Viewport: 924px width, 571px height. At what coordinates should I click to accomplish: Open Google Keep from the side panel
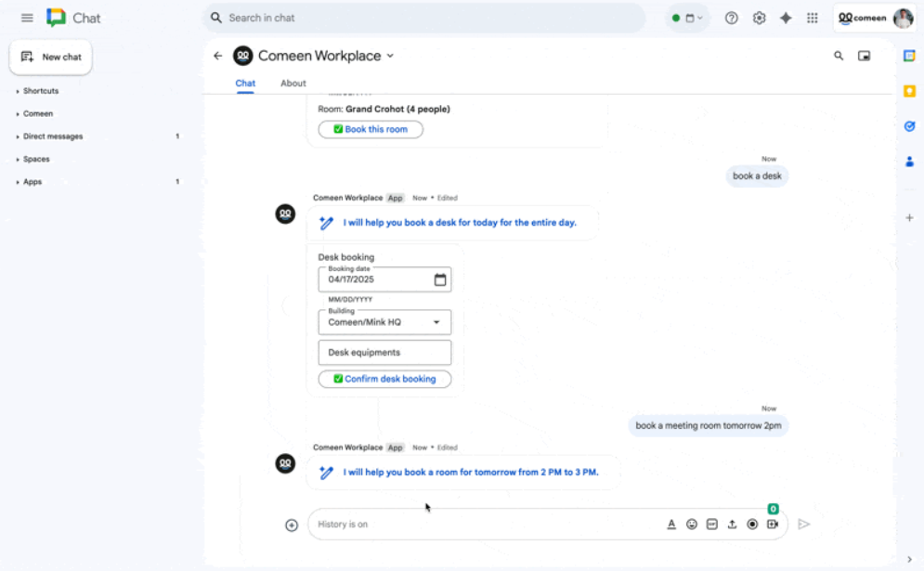(909, 91)
